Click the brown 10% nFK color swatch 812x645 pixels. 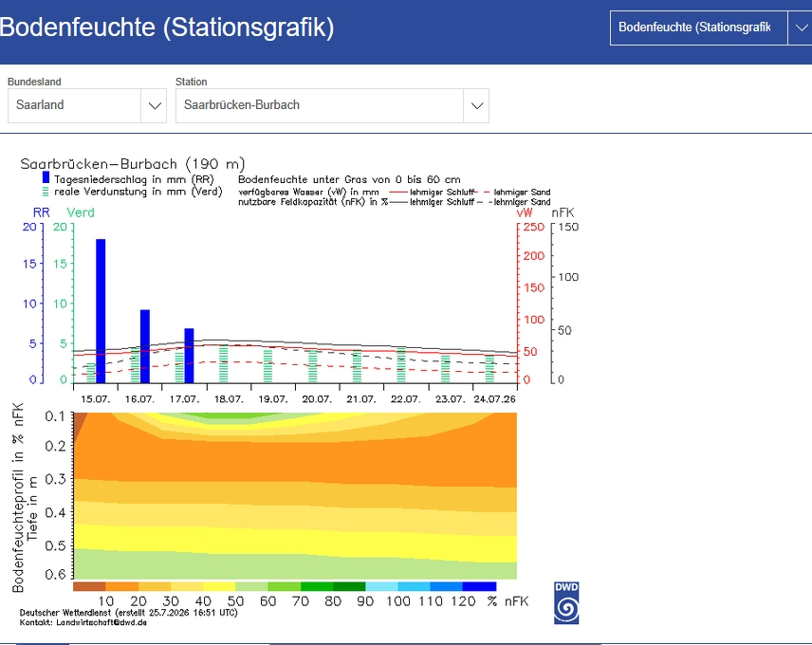pos(89,586)
